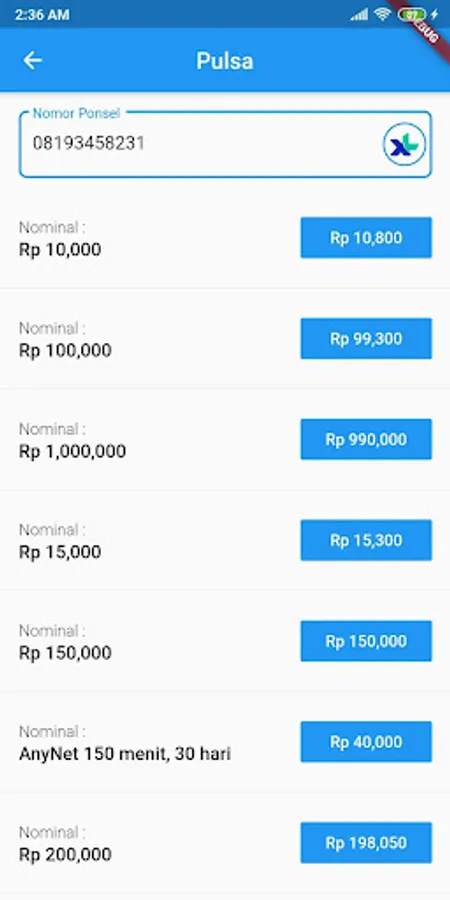Viewport: 450px width, 900px height.
Task: Select the Nominal Rp 1,000,000 row
Action: (x=225, y=439)
